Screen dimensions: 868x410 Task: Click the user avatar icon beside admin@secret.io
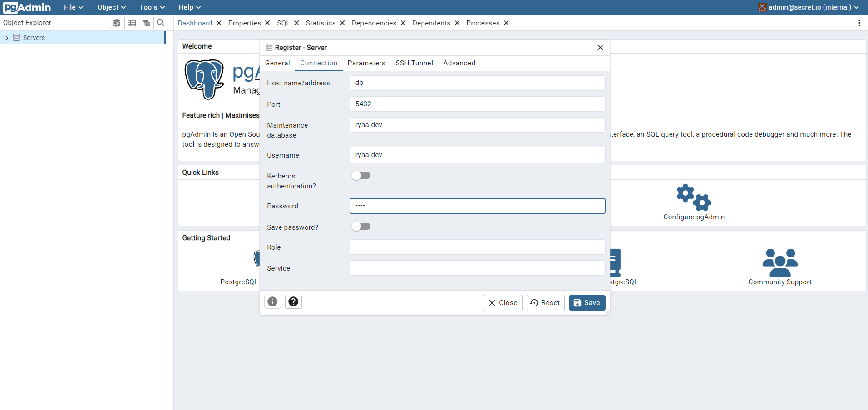(762, 8)
